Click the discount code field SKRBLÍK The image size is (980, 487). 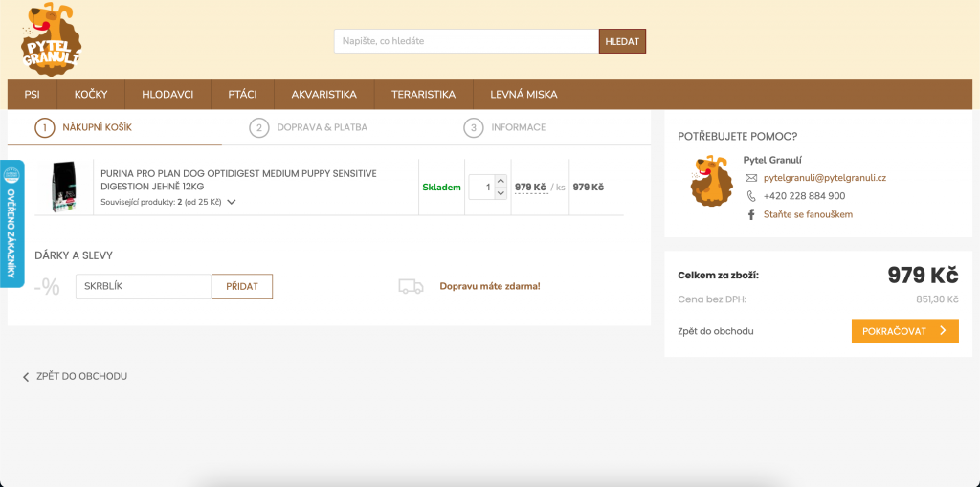tap(144, 286)
